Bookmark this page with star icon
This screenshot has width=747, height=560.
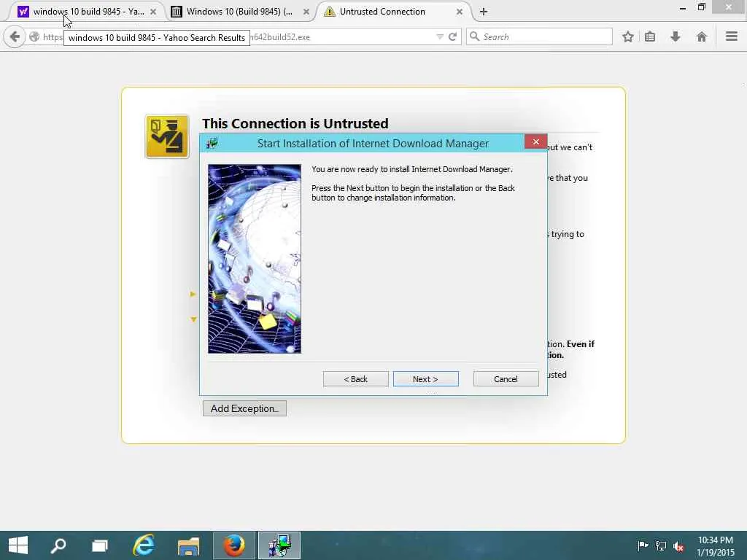point(628,36)
